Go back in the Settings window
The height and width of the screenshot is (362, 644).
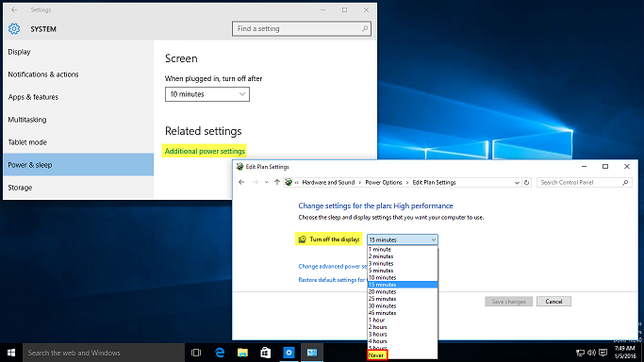(x=14, y=9)
